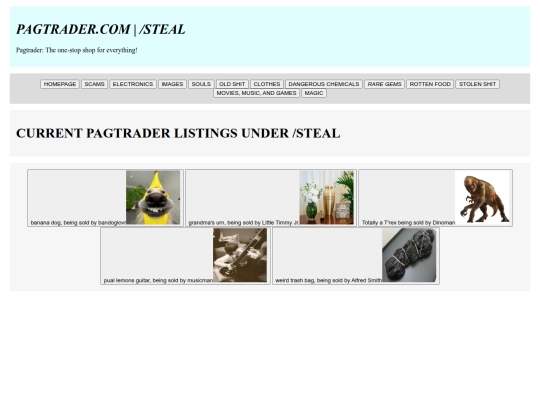The height and width of the screenshot is (405, 540).
Task: Browse the SOULS category
Action: pyautogui.click(x=201, y=84)
